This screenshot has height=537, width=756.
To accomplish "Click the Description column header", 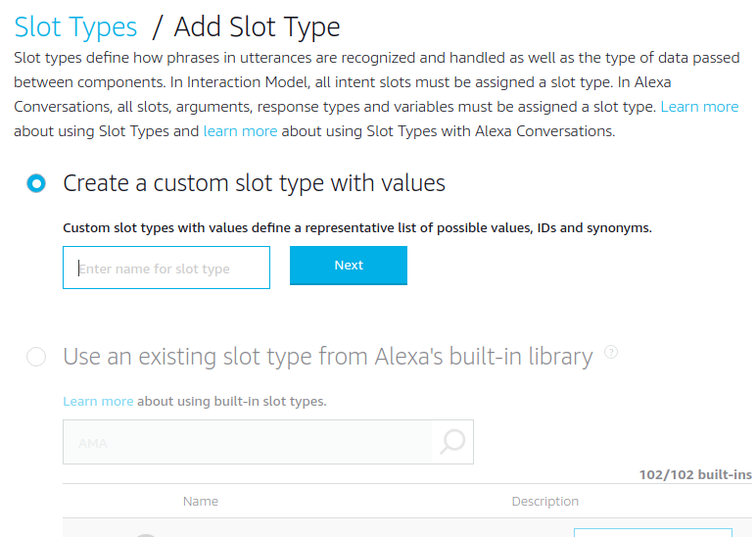I will click(544, 502).
